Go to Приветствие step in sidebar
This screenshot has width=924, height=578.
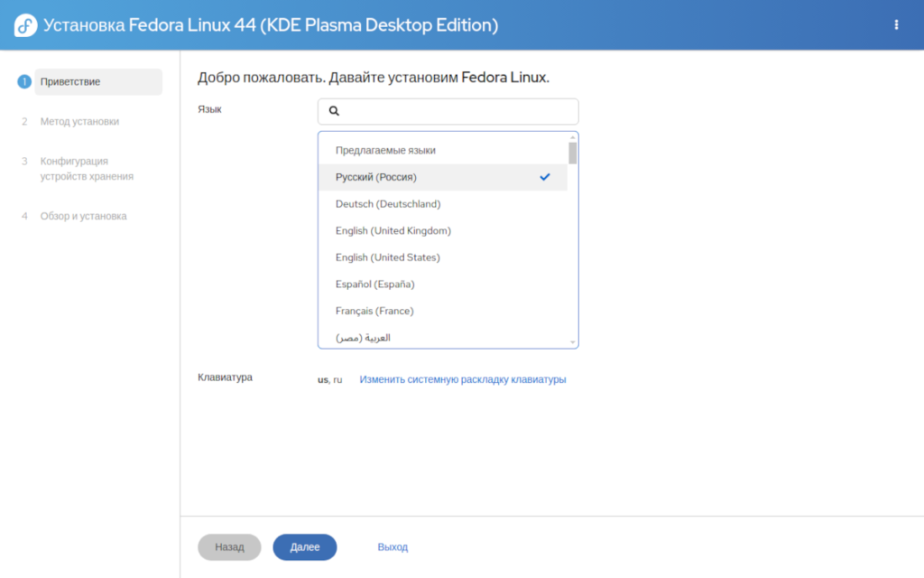pyautogui.click(x=98, y=81)
